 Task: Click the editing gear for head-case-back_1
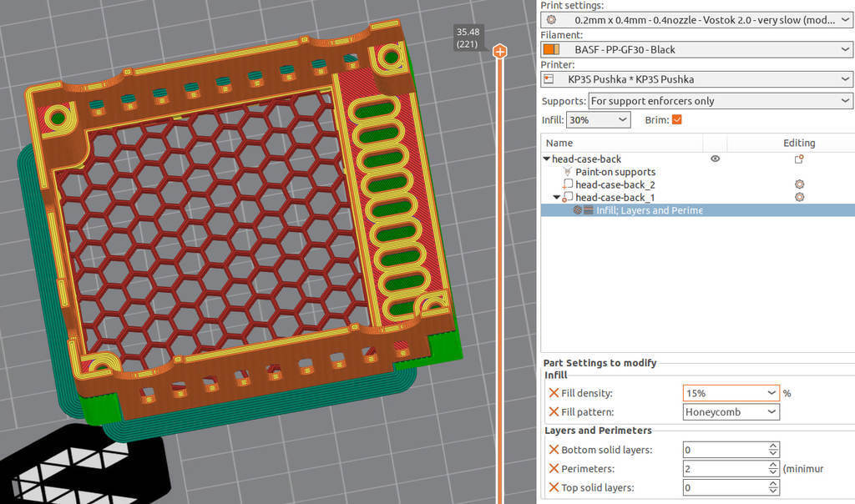point(799,198)
